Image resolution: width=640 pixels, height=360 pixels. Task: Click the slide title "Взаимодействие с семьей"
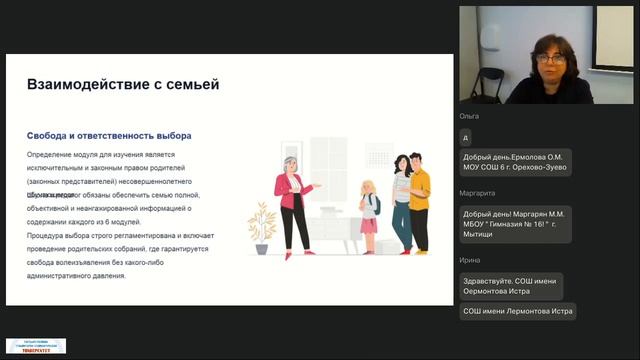123,84
